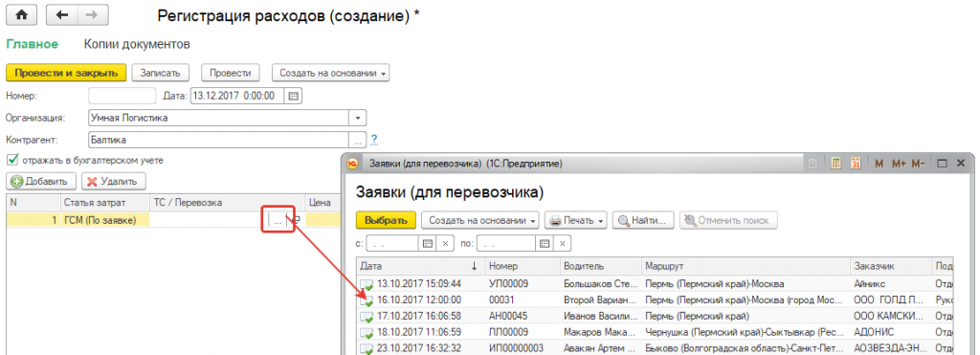Open calendar icon in Заявки title bar
Viewport: 980px width, 355px height.
click(856, 164)
